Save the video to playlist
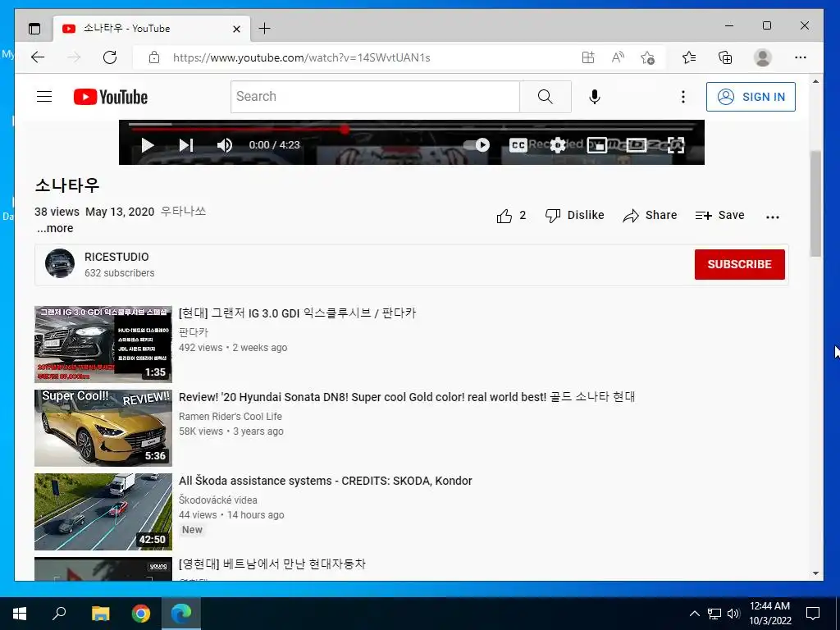The width and height of the screenshot is (840, 630). 719,216
